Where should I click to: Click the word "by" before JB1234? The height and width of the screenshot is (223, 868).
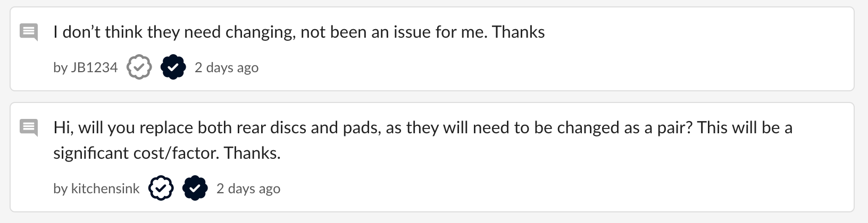point(60,67)
